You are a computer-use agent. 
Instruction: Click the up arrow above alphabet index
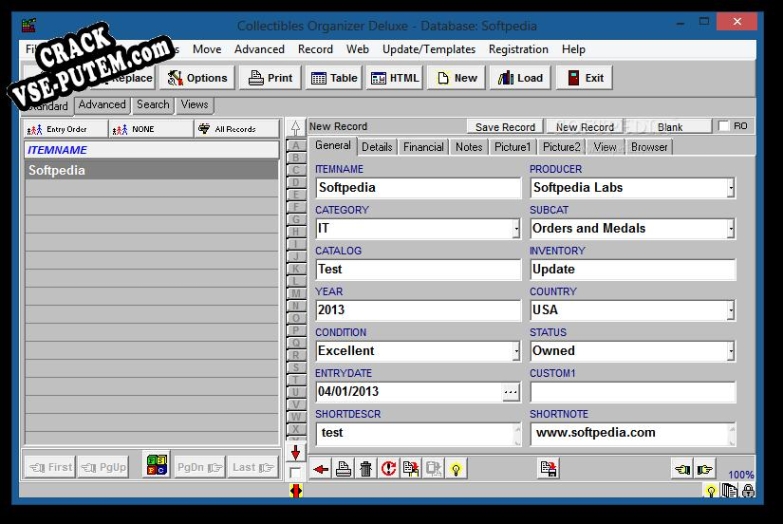(296, 128)
